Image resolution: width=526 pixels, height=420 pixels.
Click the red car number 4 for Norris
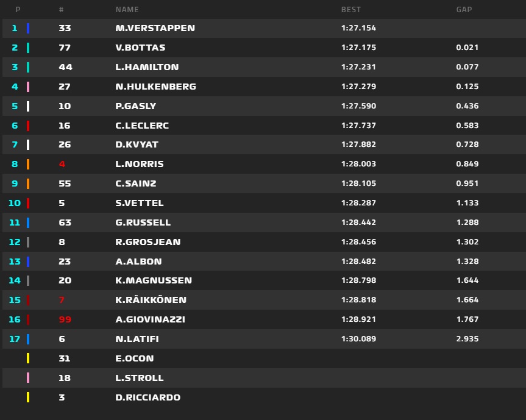point(62,164)
